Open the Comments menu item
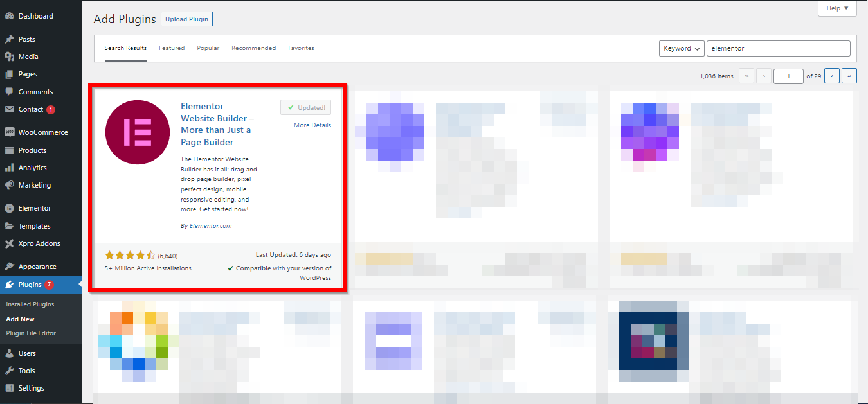Viewport: 868px width, 404px height. (41, 92)
